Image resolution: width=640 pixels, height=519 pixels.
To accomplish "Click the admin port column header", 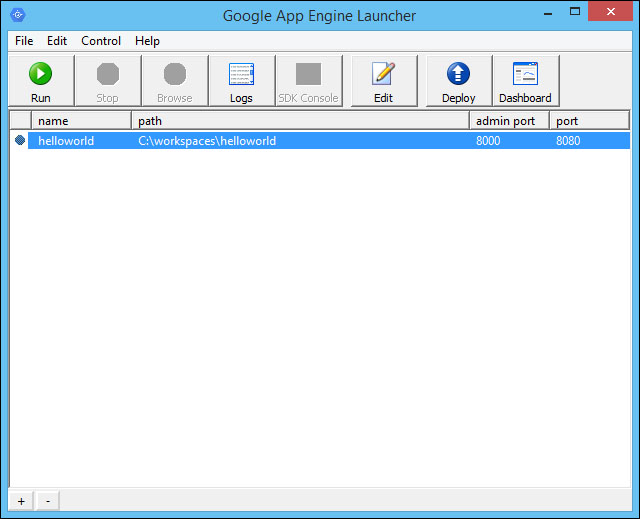I will (509, 121).
